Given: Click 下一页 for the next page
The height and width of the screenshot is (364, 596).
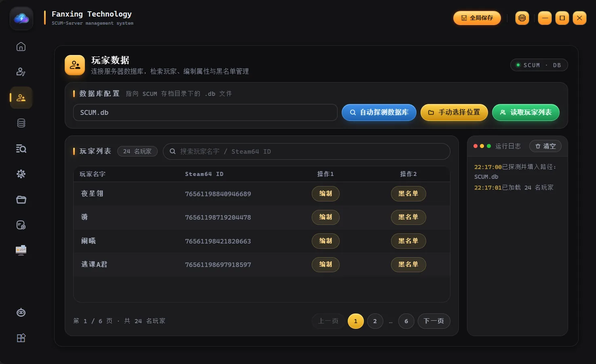Looking at the screenshot, I should [x=434, y=321].
